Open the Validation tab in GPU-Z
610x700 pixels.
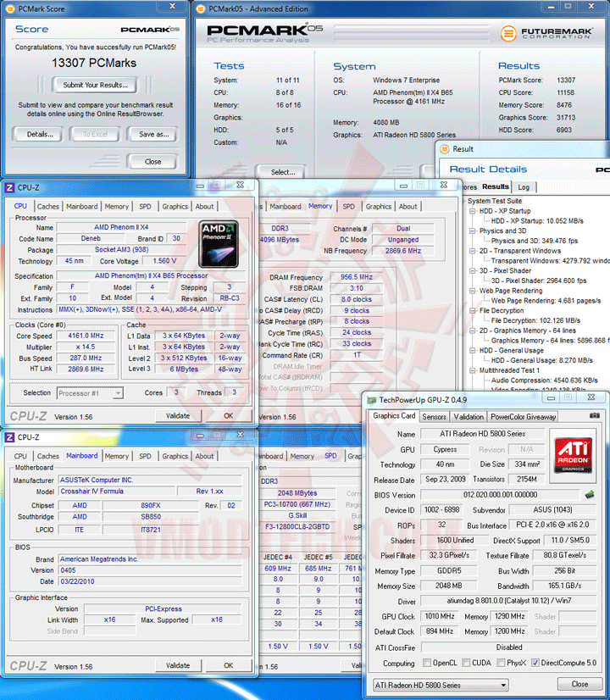(x=469, y=416)
